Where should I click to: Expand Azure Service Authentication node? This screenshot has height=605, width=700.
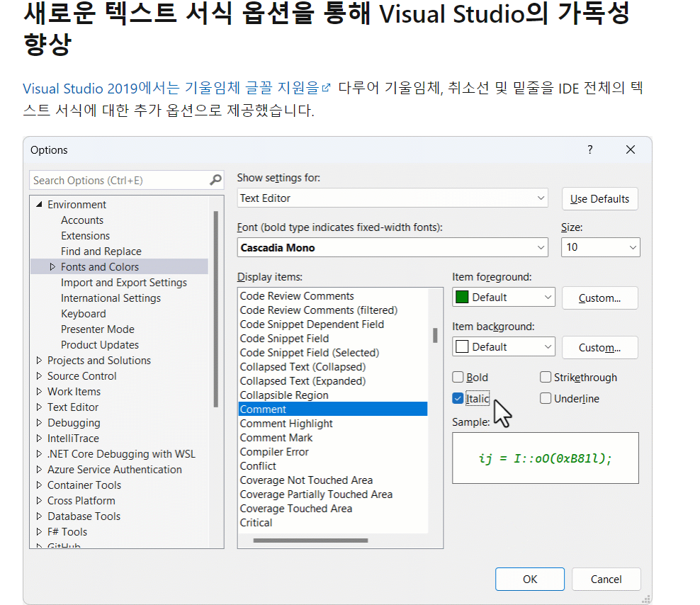pos(39,470)
